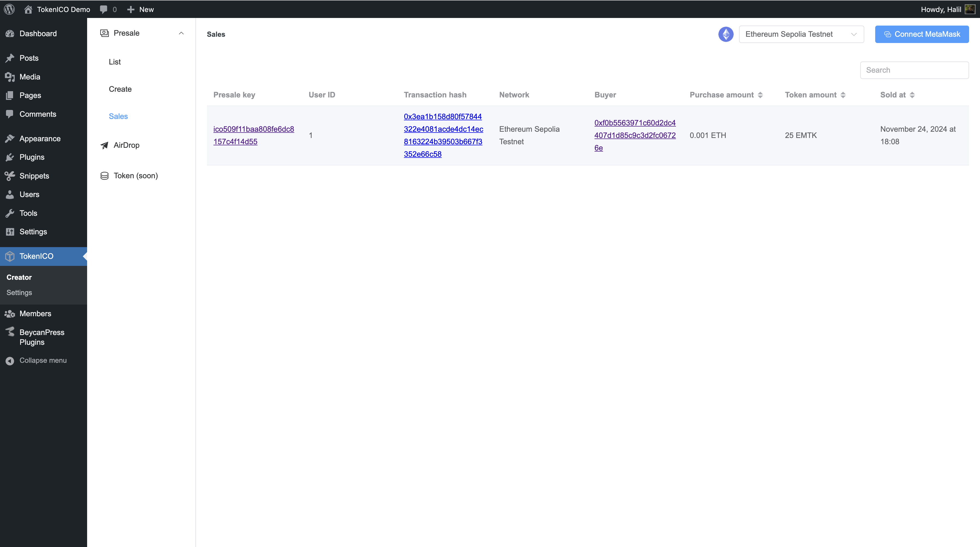Click the Ethereum Sepolia Testnet network cell
980x547 pixels.
click(529, 135)
